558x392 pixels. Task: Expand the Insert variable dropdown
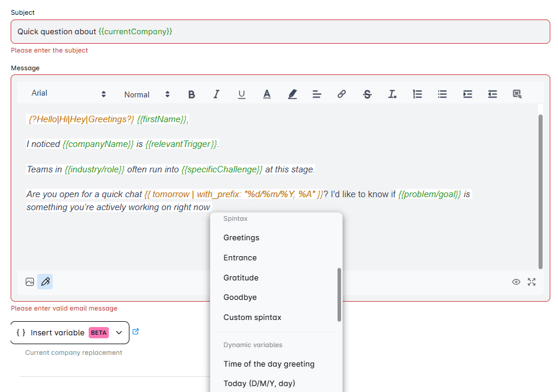(119, 332)
